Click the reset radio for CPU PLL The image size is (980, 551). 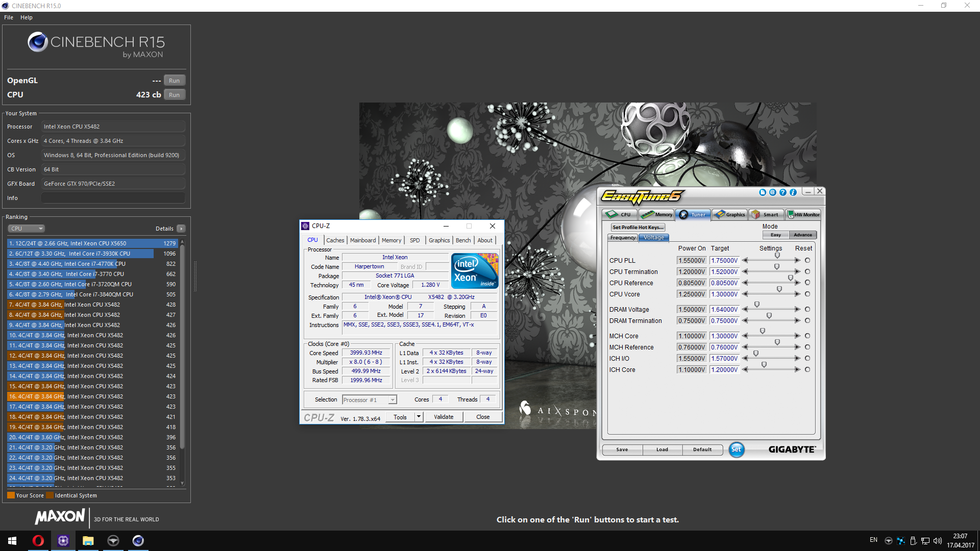point(807,260)
